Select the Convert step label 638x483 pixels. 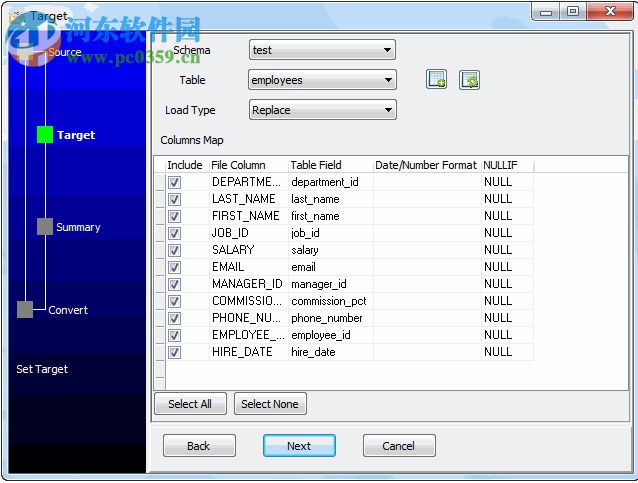tap(68, 310)
